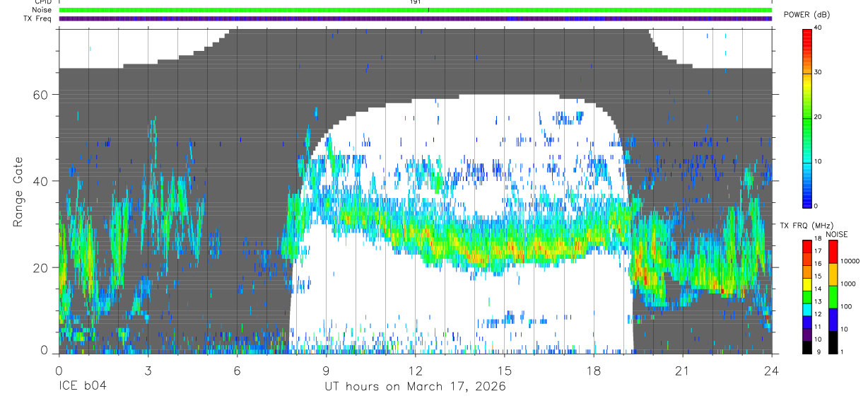
Task: Click the 15 tick on the UT hours axis
Action: [504, 370]
